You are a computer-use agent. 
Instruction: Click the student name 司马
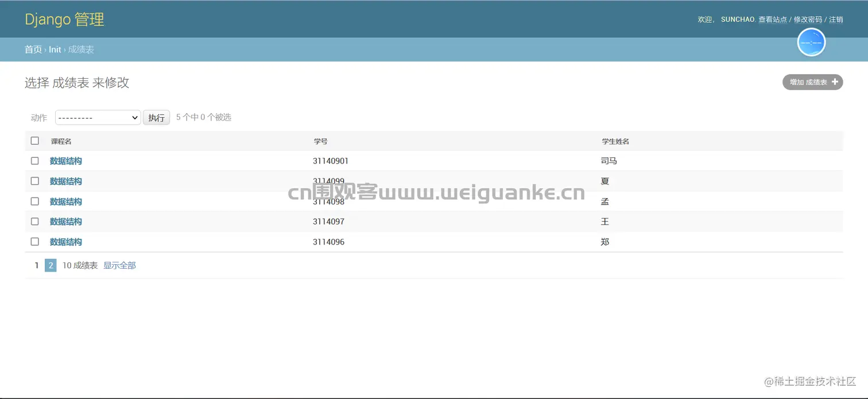pos(609,161)
